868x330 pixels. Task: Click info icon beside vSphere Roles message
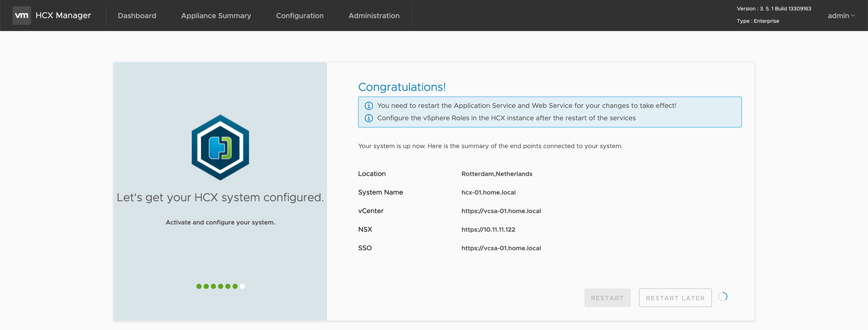(x=369, y=118)
